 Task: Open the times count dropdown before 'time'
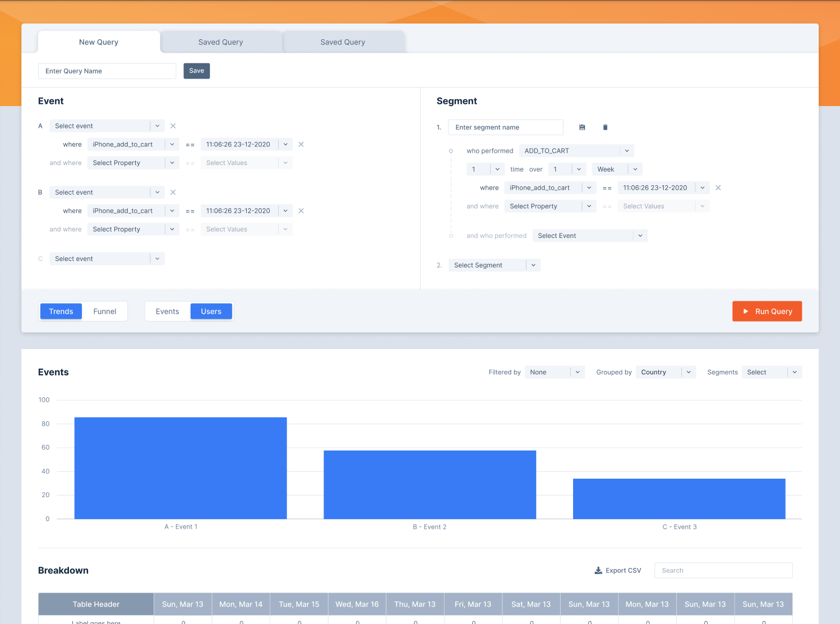coord(486,169)
